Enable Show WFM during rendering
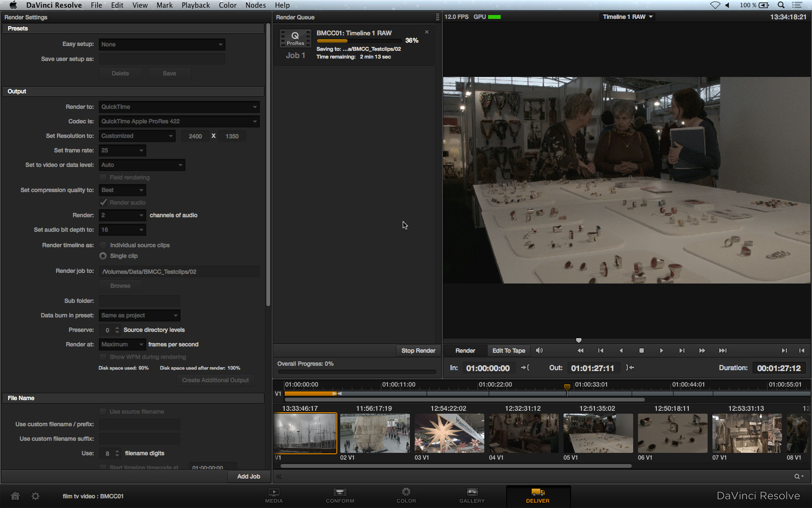812x508 pixels. [x=103, y=357]
